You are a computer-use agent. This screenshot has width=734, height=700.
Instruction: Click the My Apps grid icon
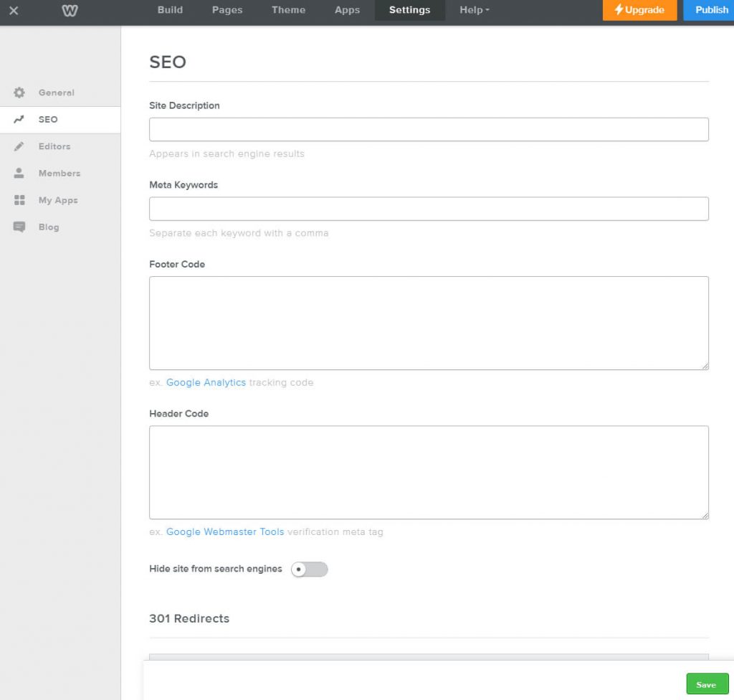tap(21, 200)
